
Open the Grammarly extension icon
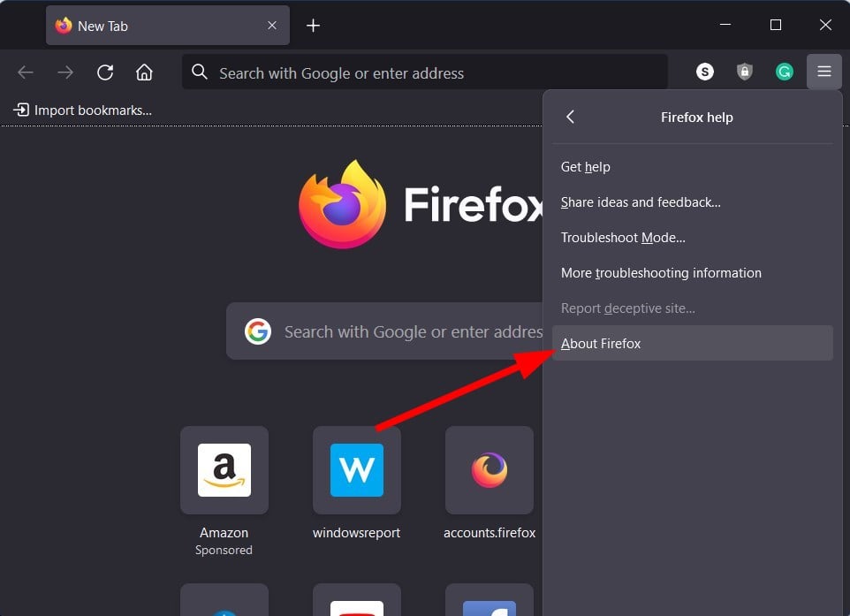[784, 72]
